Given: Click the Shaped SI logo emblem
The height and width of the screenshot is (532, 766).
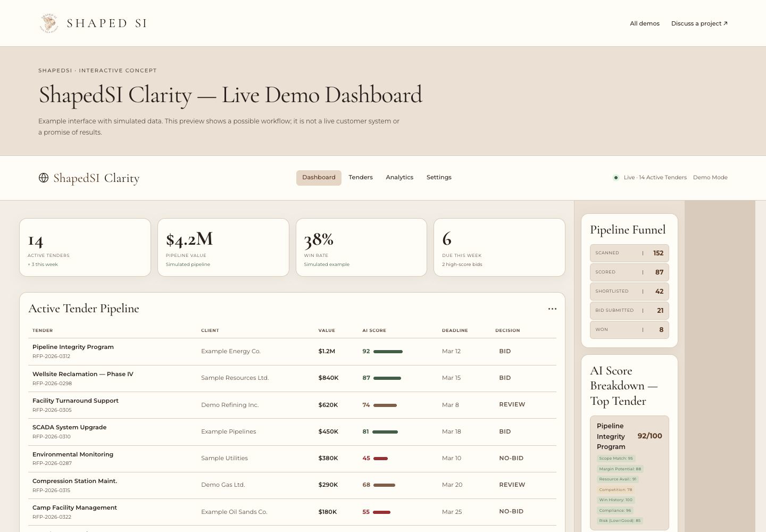Looking at the screenshot, I should (x=49, y=23).
